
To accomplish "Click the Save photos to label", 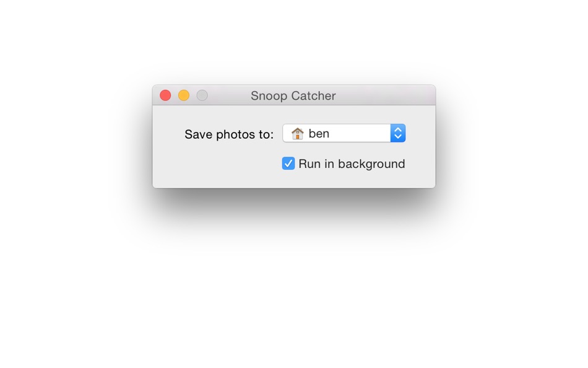I will 228,134.
